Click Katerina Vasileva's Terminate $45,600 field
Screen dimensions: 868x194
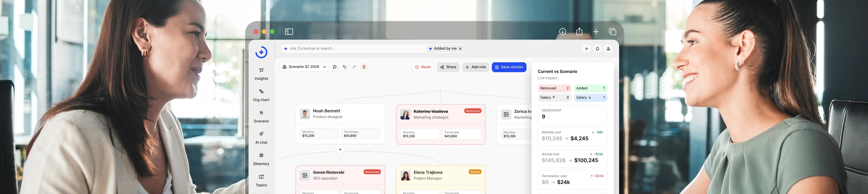point(461,134)
